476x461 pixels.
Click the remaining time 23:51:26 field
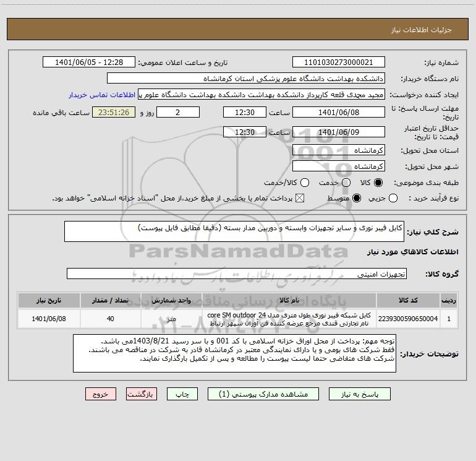(114, 113)
